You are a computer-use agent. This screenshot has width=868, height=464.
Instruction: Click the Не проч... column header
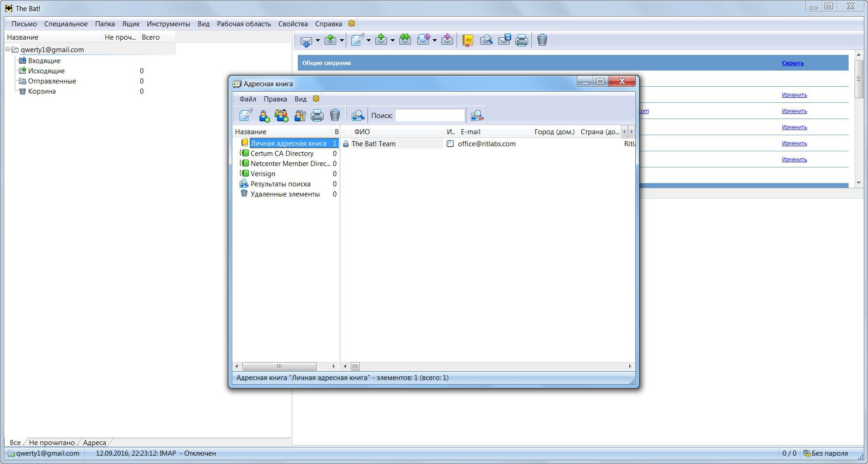click(x=120, y=37)
